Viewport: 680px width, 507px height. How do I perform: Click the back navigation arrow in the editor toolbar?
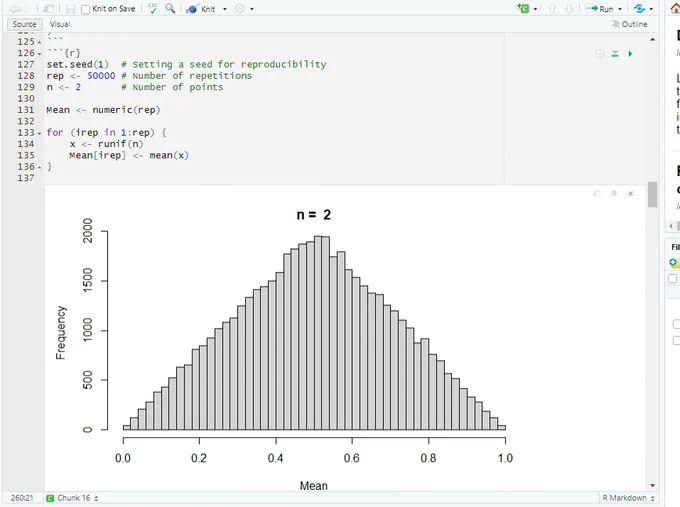(x=14, y=9)
